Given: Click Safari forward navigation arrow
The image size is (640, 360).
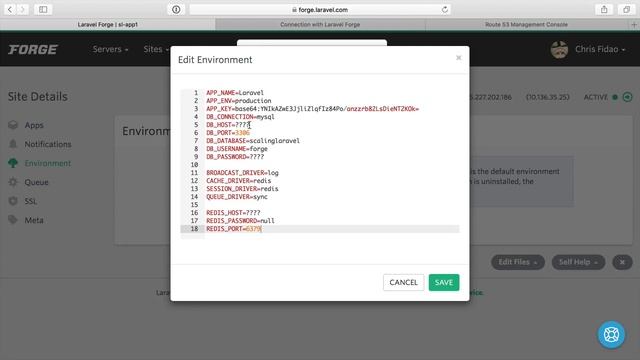Looking at the screenshot, I should click(x=22, y=9).
